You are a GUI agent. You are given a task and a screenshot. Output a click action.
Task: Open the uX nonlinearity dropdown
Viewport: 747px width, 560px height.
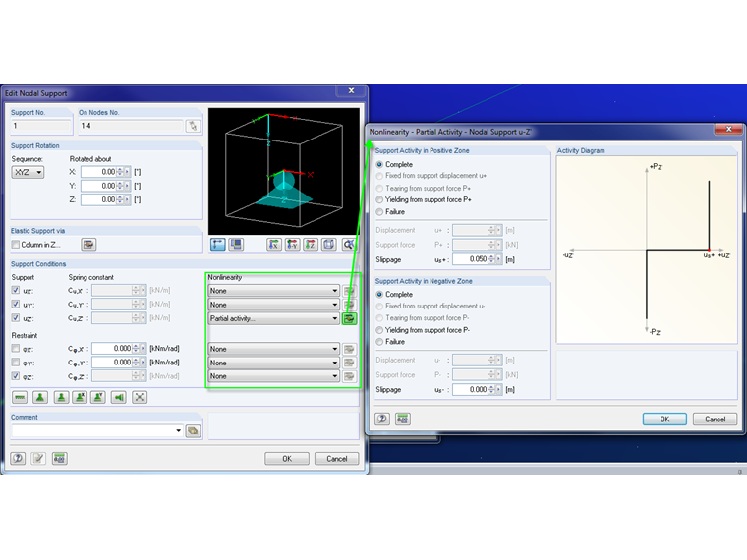click(x=274, y=291)
